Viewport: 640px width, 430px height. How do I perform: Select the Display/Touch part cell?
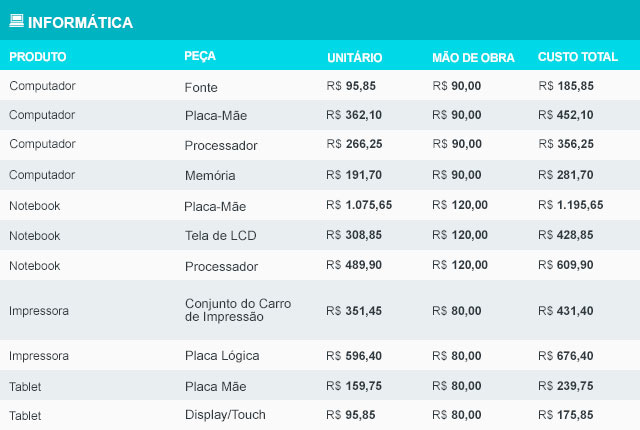(225, 415)
